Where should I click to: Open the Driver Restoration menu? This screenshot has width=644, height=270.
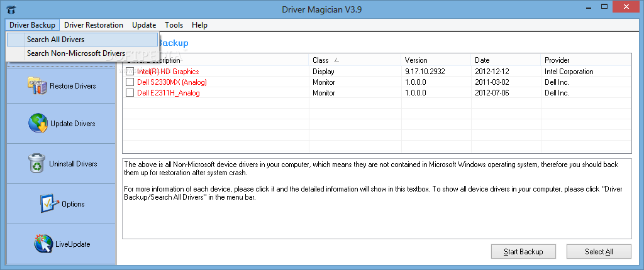(x=94, y=25)
